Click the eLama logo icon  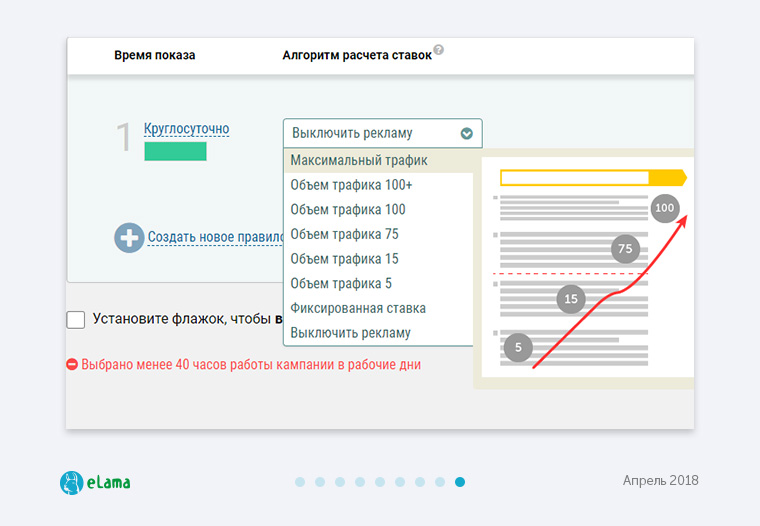[71, 483]
